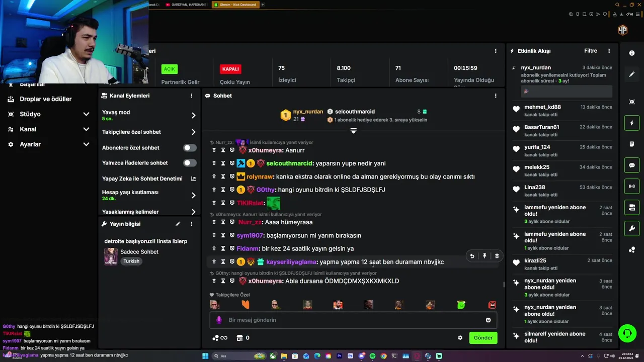Viewport: 644px width, 362px height.
Task: Click the Sadece Sohbet category thumbnail
Action: click(111, 256)
